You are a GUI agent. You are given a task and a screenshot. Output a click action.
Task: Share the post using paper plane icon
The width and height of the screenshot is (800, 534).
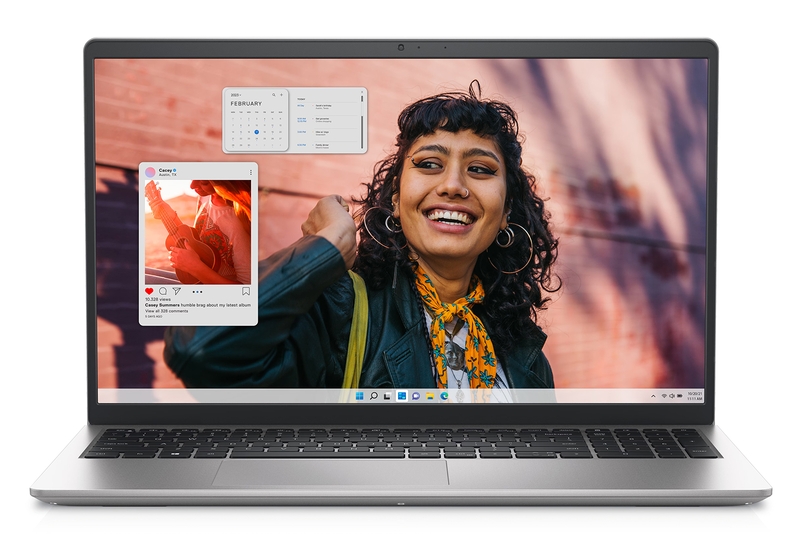coord(176,291)
